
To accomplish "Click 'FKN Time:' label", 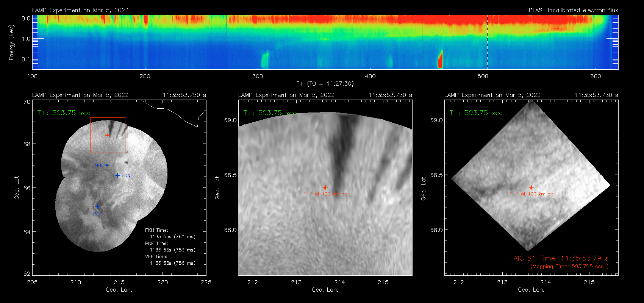I will tap(156, 230).
